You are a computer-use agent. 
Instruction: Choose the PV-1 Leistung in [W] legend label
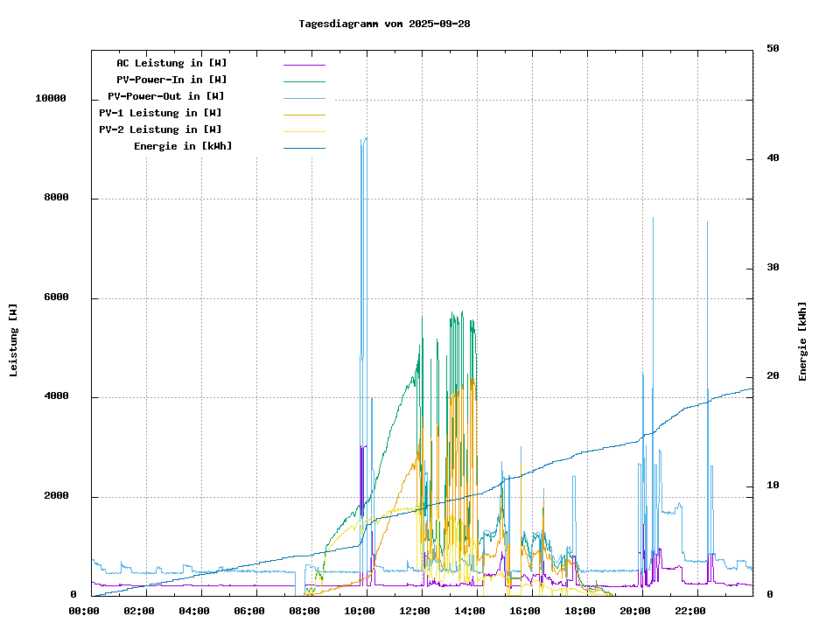160,113
